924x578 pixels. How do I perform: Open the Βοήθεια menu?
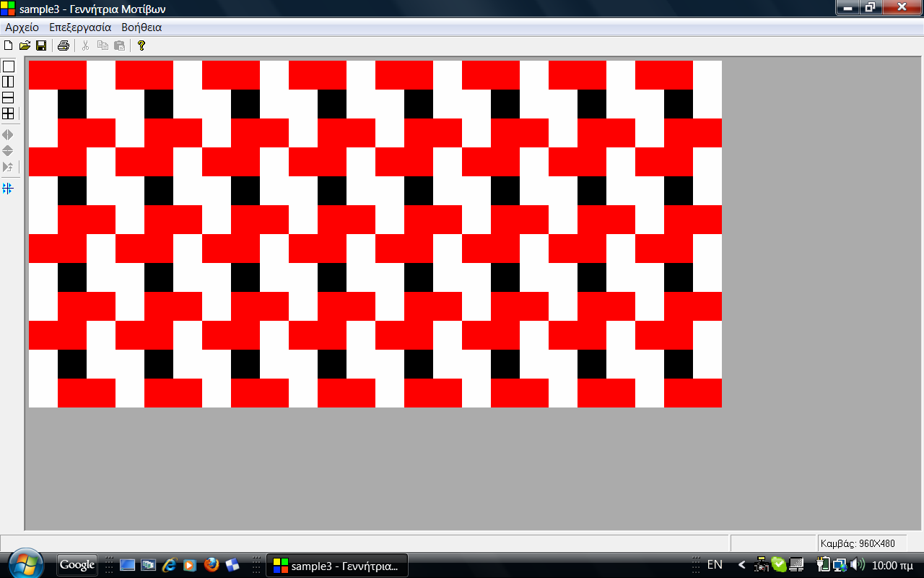point(141,27)
